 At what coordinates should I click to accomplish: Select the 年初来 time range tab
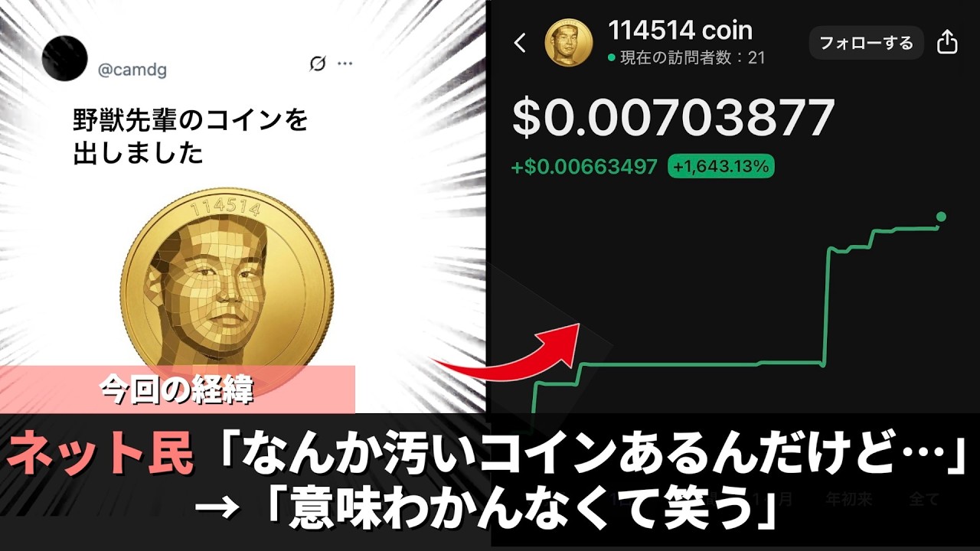click(x=849, y=500)
